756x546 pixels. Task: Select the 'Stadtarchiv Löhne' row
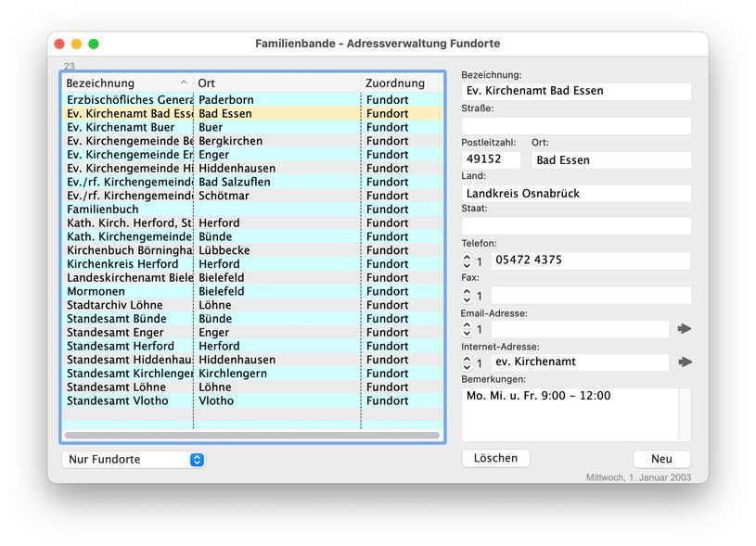115,305
